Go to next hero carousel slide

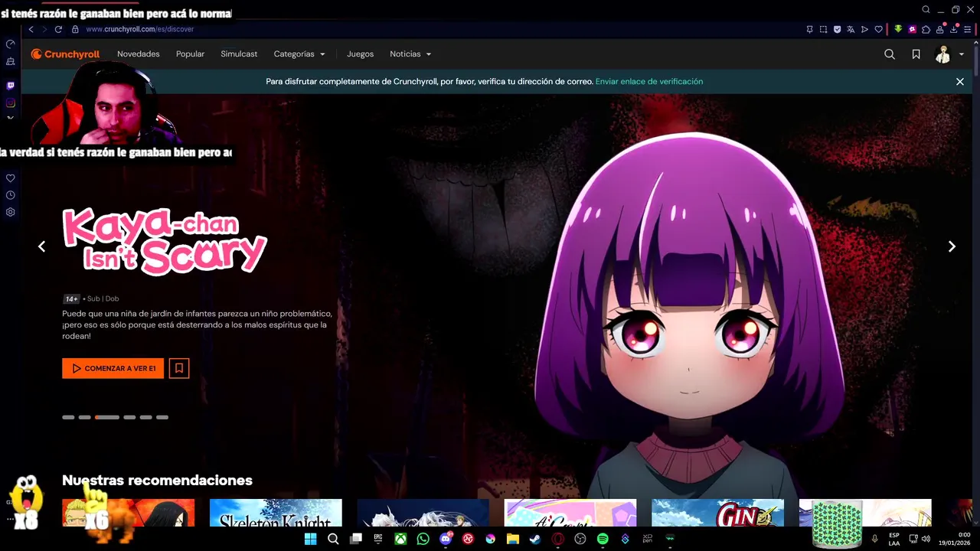(952, 246)
